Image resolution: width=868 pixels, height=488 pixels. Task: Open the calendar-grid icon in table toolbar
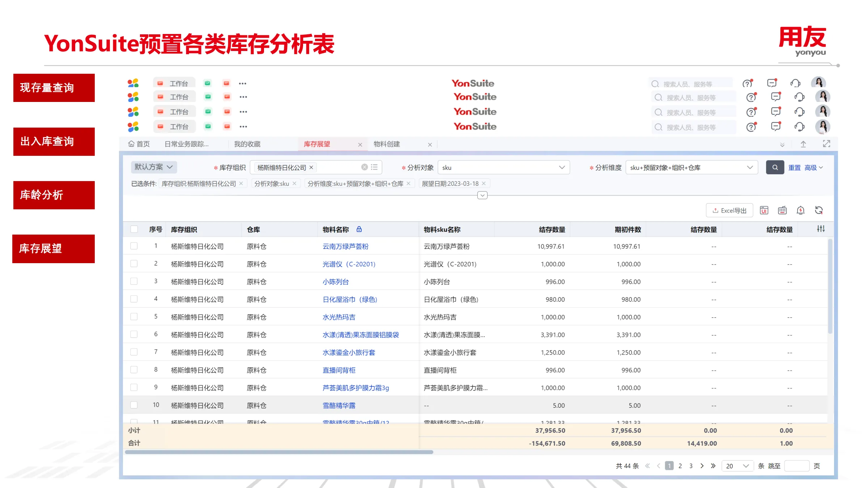[782, 210]
